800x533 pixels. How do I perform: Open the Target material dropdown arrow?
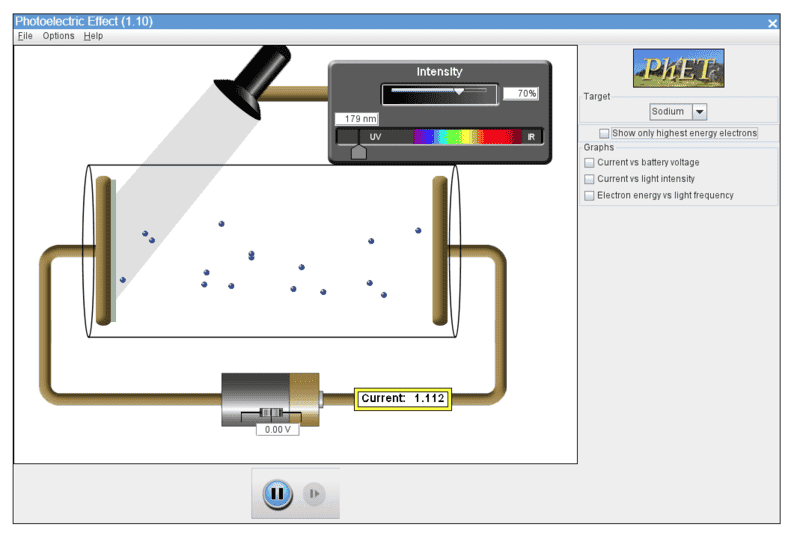(x=699, y=112)
